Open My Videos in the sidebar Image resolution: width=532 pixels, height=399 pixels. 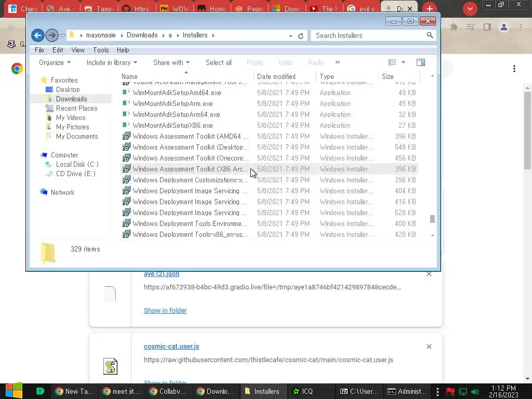click(71, 117)
